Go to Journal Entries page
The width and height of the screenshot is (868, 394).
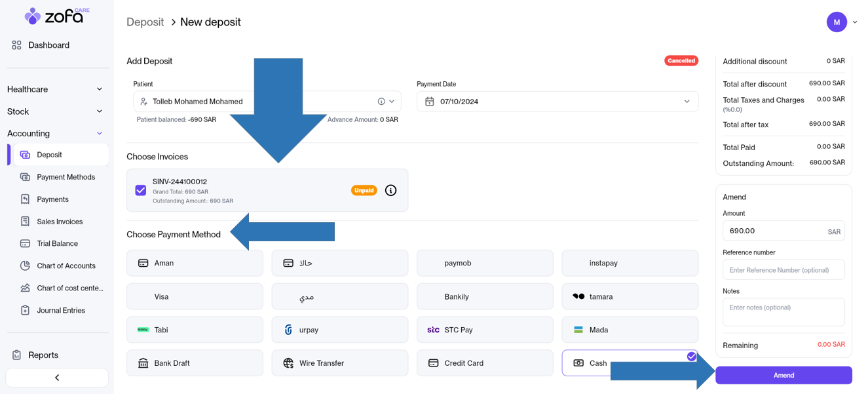click(61, 310)
